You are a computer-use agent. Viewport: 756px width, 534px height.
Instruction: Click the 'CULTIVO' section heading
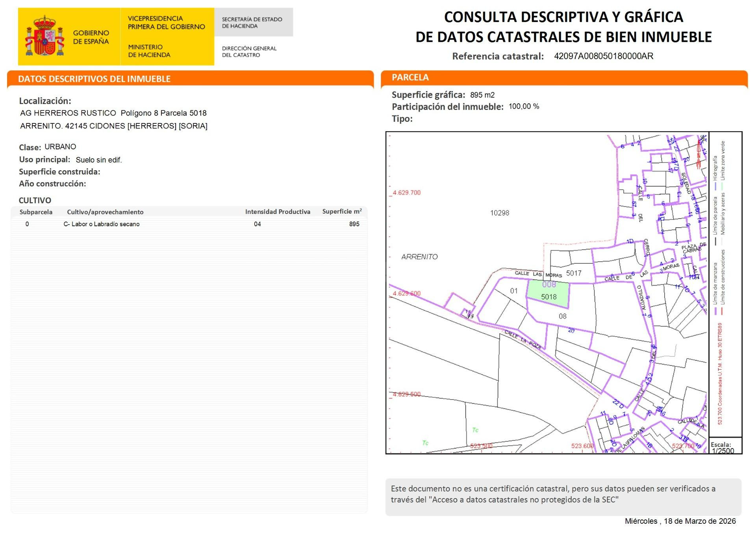point(35,200)
